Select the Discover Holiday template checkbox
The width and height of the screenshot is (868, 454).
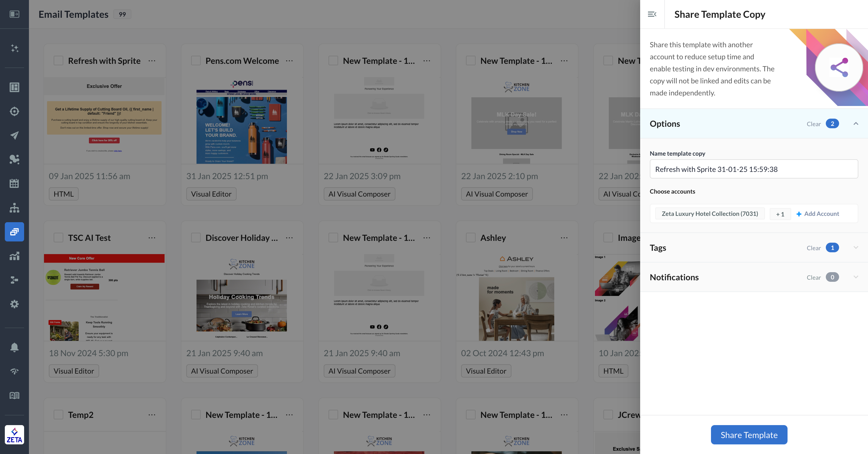coord(196,238)
